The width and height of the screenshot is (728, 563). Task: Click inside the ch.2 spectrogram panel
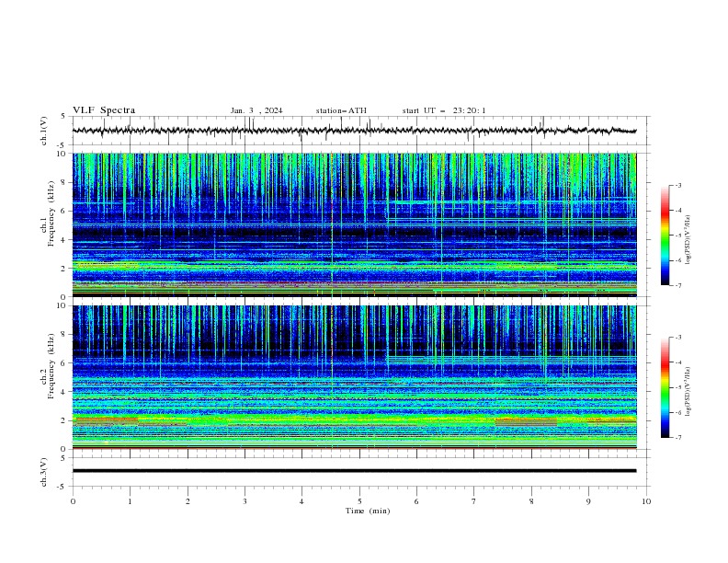[354, 377]
